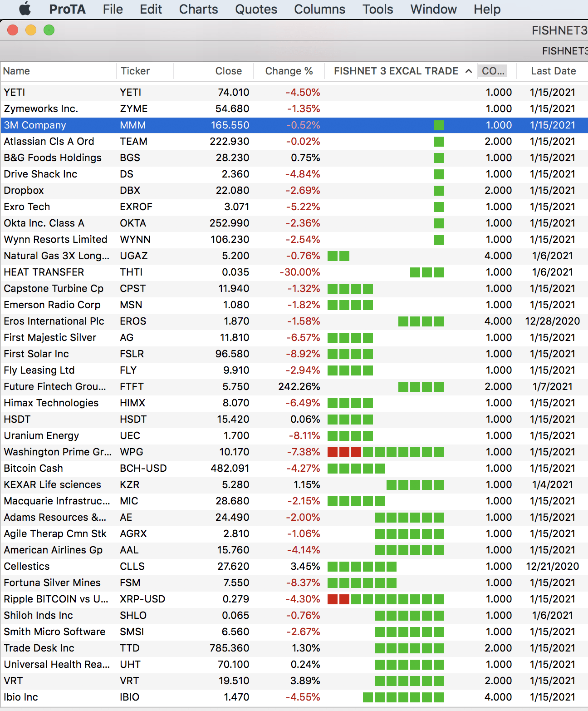Select American Airlines Gp row
The width and height of the screenshot is (588, 711).
pyautogui.click(x=294, y=550)
